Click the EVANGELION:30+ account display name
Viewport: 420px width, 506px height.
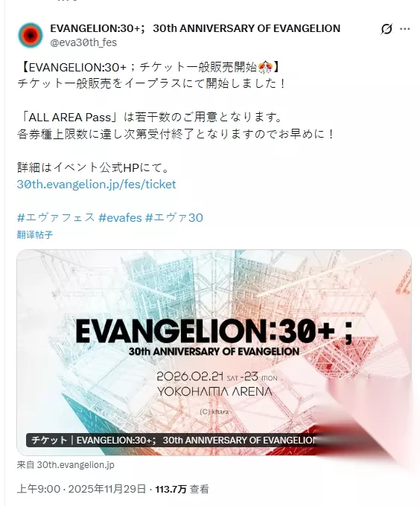click(195, 28)
